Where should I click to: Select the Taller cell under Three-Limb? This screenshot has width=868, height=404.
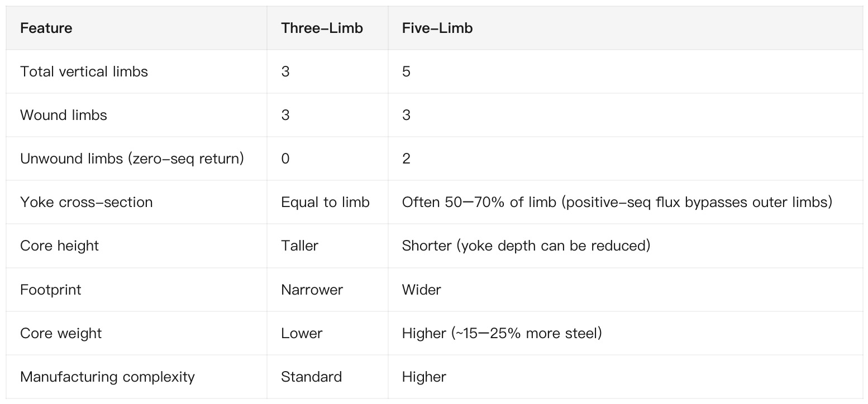click(300, 246)
